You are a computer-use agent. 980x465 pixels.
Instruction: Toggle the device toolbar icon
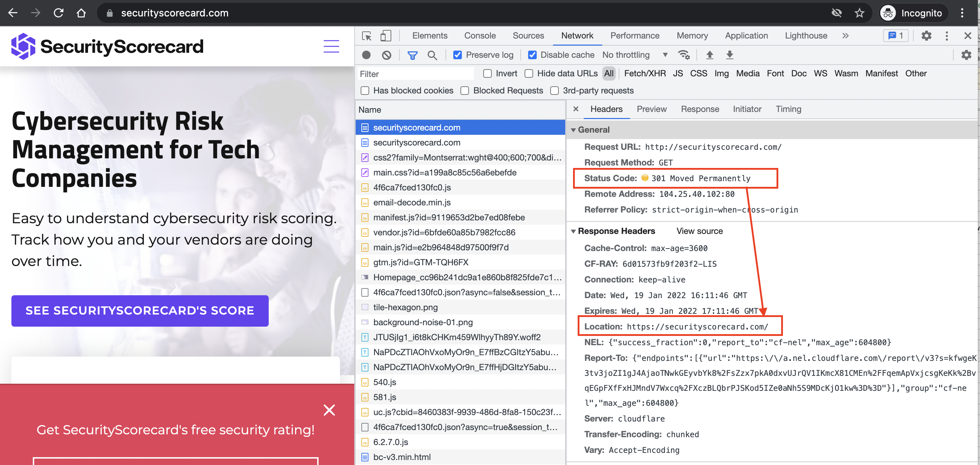(386, 35)
